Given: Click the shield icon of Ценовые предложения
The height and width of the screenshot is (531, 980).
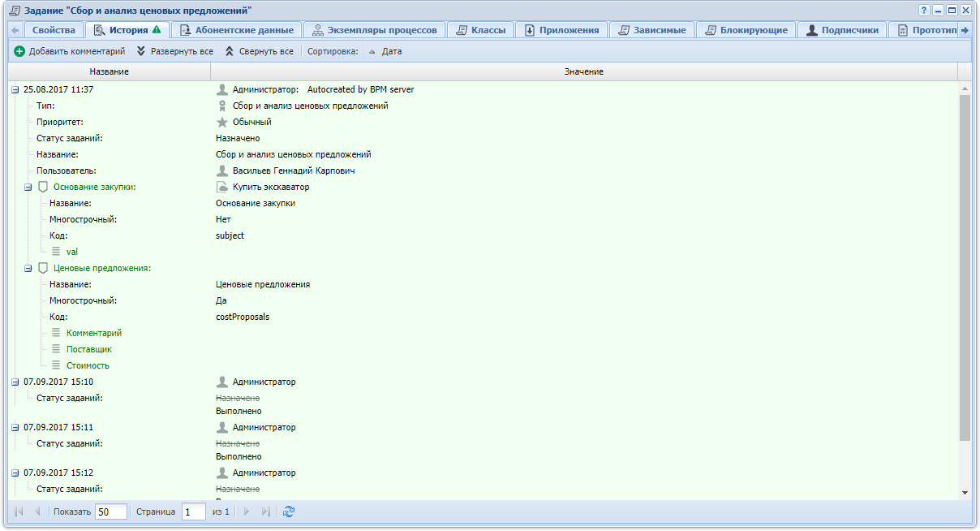Looking at the screenshot, I should pyautogui.click(x=43, y=268).
